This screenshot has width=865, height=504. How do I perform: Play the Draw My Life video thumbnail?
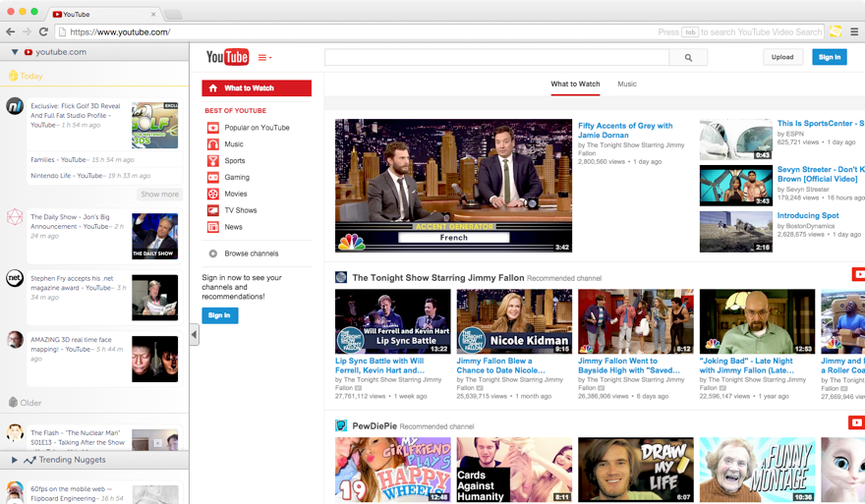tap(636, 470)
